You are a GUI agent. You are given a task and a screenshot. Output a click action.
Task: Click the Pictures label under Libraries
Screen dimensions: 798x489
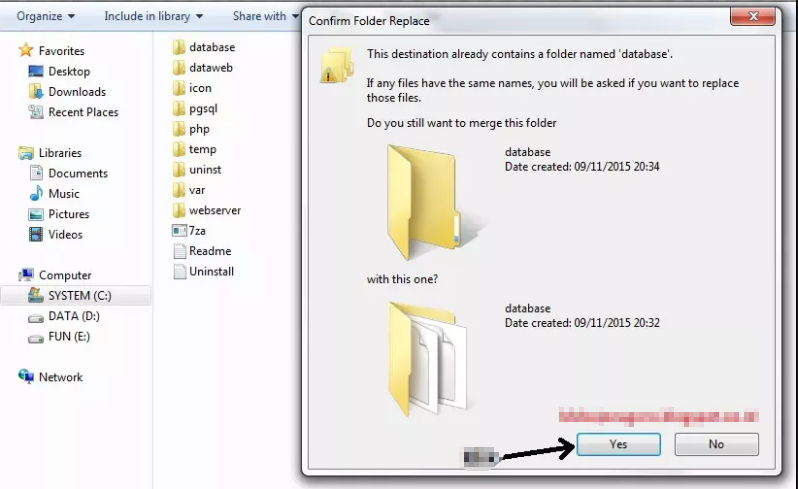[x=69, y=214]
